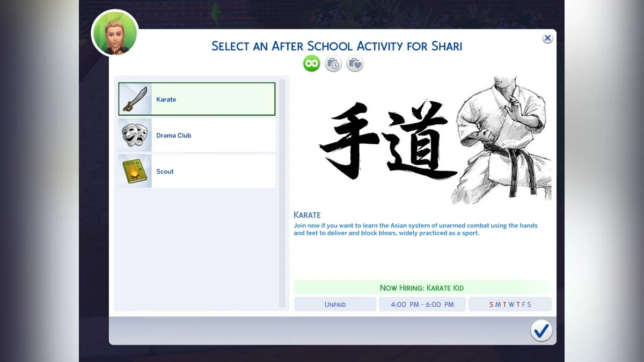Confirm selection with the checkmark button
This screenshot has height=362, width=644.
[x=541, y=330]
